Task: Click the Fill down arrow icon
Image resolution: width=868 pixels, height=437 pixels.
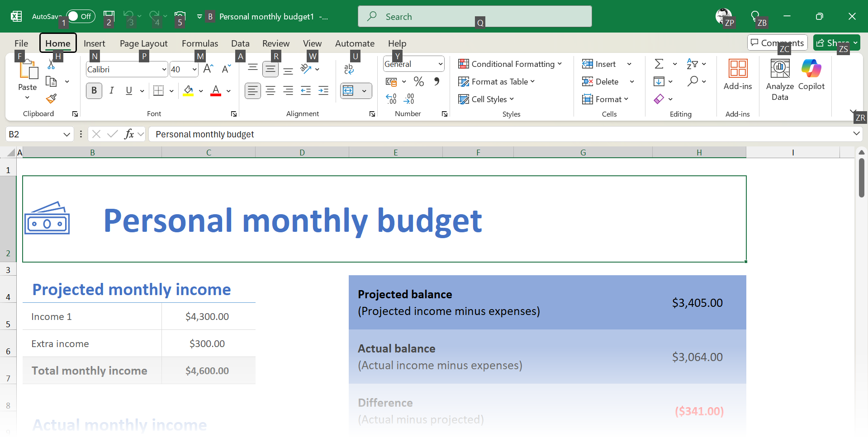Action: pos(659,82)
